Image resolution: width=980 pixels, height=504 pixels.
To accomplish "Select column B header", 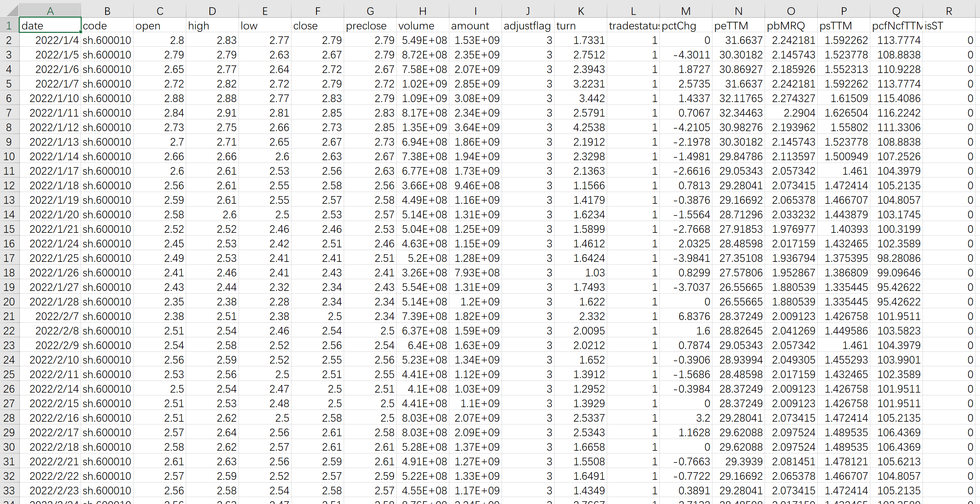I will (107, 11).
